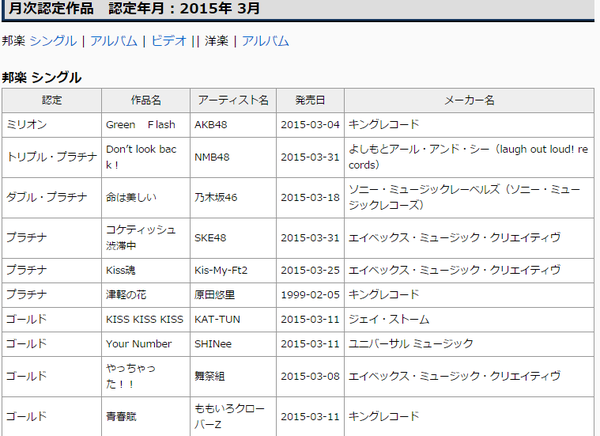
Task: Open the シングル link beside 邦楽
Action: click(x=53, y=41)
